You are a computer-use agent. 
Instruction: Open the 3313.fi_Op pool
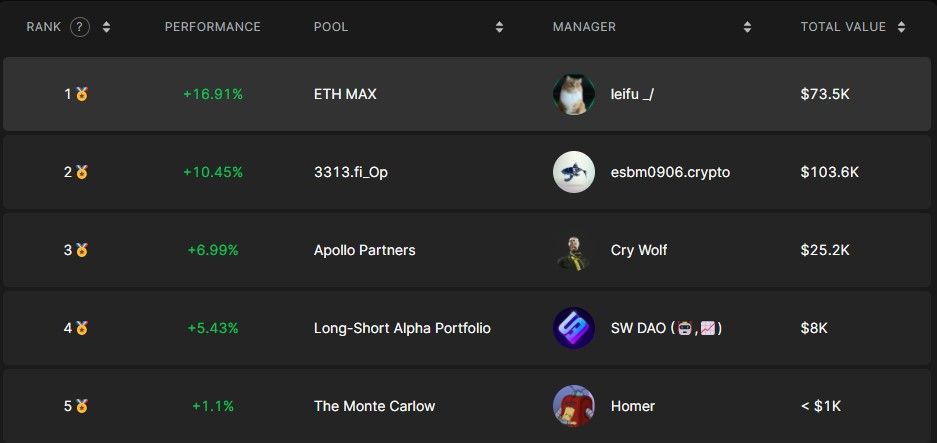(351, 172)
